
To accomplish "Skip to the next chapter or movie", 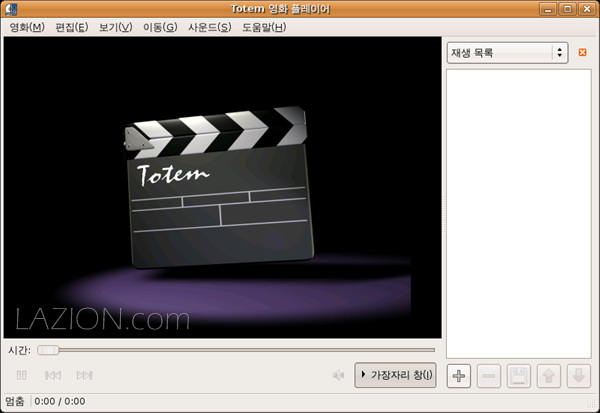I will click(x=85, y=375).
